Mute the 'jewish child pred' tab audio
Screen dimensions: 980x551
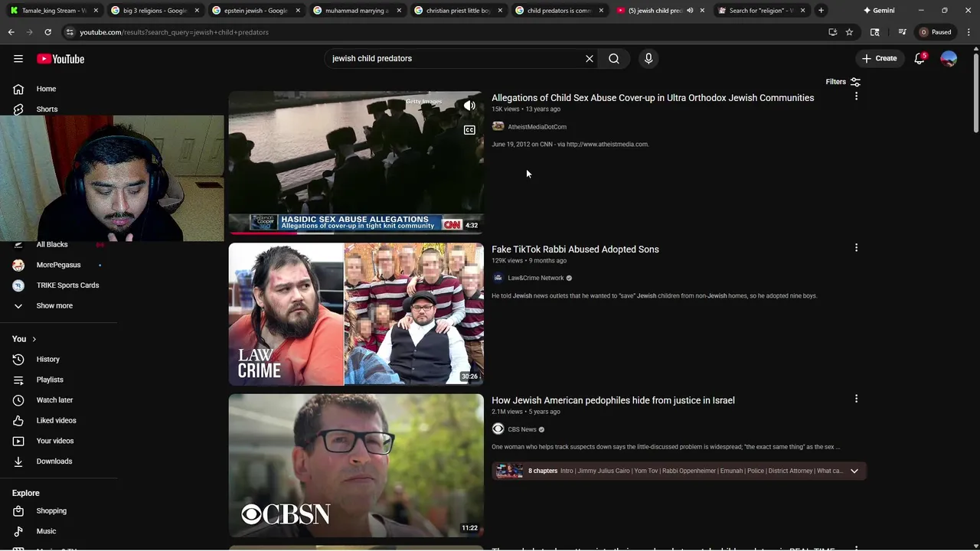click(690, 11)
